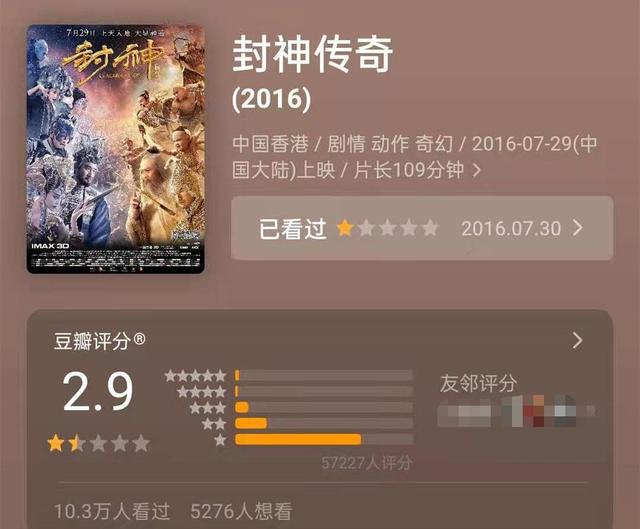The image size is (640, 529).
Task: Expand movie details chevron after 片长109分钟
Action: pyautogui.click(x=476, y=170)
